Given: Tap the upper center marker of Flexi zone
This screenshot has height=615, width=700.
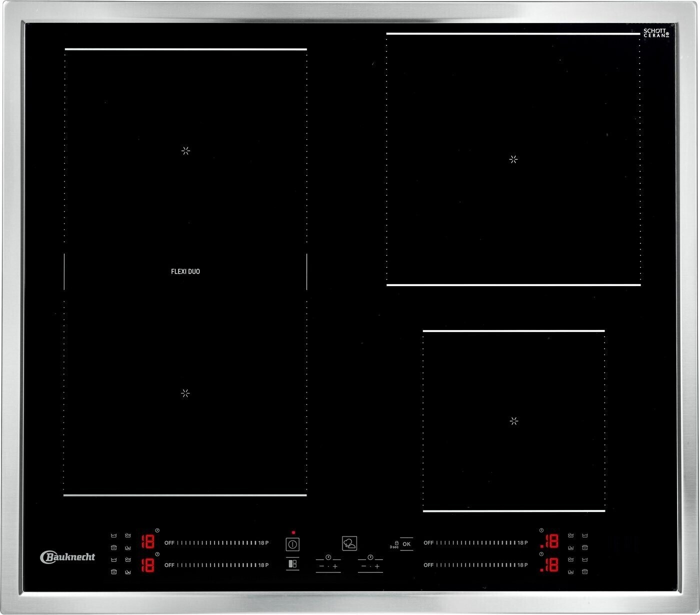Looking at the screenshot, I should click(185, 151).
